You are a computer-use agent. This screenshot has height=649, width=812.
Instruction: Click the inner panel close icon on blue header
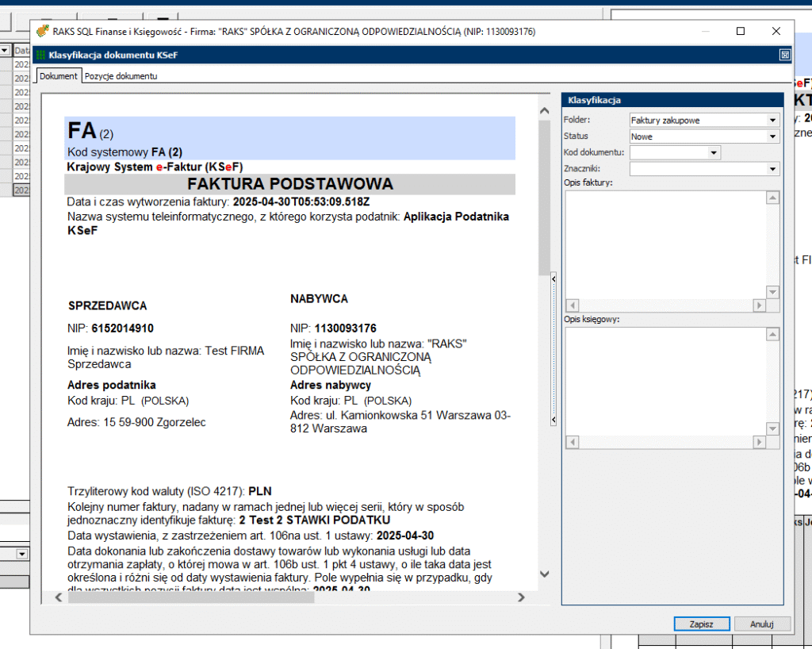(784, 55)
